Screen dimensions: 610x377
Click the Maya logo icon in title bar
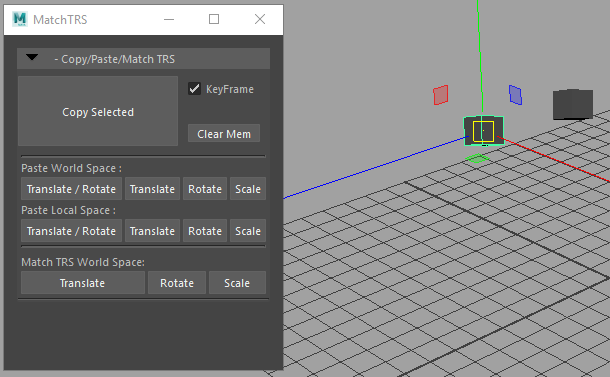tap(19, 19)
